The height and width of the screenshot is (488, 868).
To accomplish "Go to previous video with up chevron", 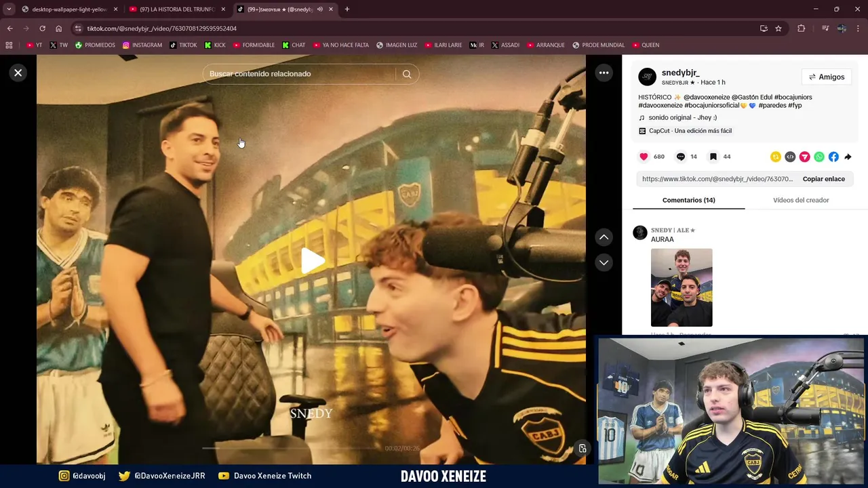I will [x=604, y=237].
